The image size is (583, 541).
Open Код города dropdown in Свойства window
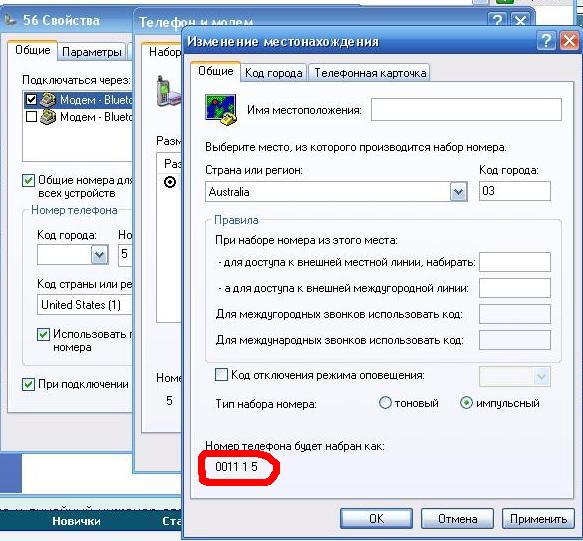99,255
